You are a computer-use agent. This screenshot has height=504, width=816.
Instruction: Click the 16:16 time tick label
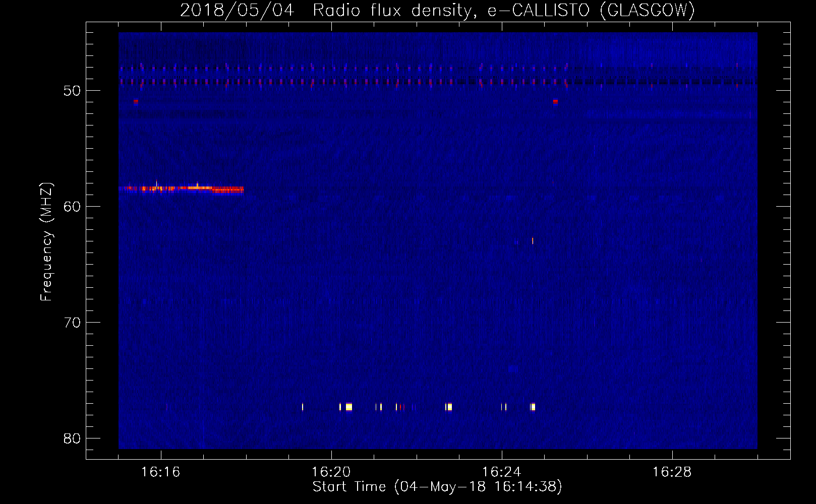pyautogui.click(x=160, y=472)
